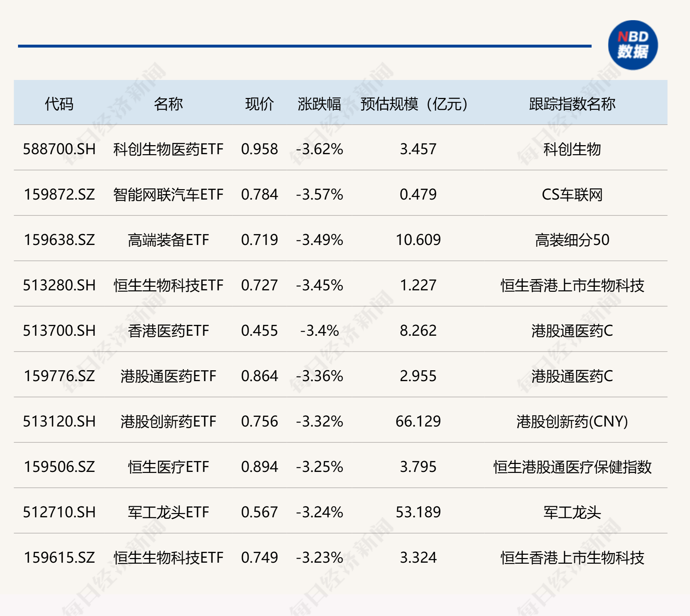This screenshot has height=616, width=690.
Task: Select the name 港股创新药ETF
Action: 168,421
